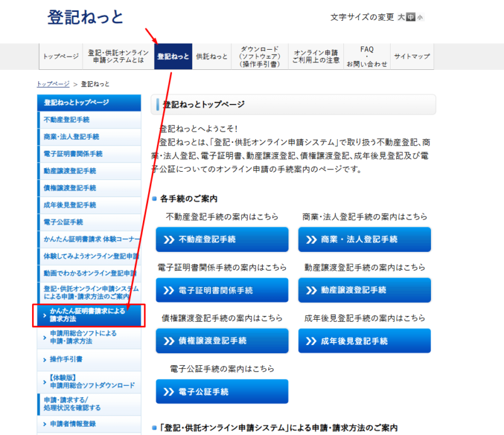Select the 成年後見登記手続 blue button
This screenshot has width=504, height=435.
(x=365, y=341)
